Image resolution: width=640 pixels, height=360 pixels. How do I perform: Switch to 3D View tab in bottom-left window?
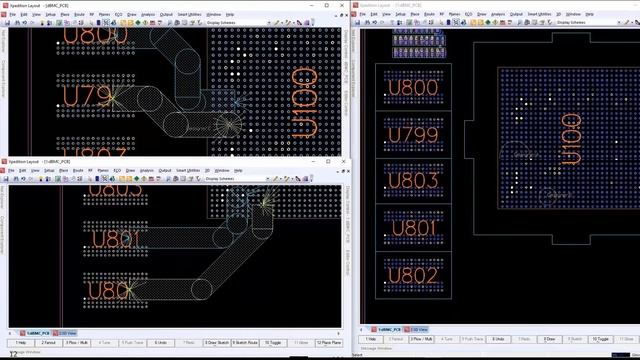pos(65,333)
